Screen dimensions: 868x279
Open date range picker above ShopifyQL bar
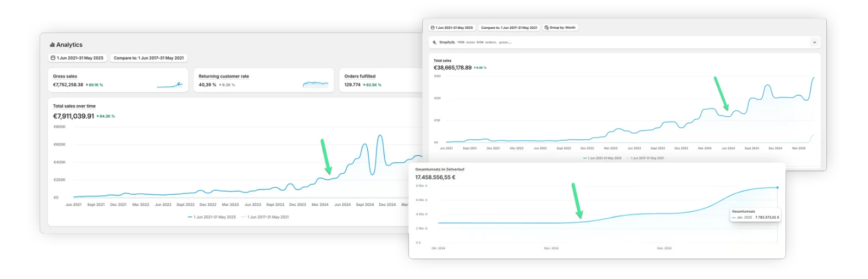tap(452, 28)
